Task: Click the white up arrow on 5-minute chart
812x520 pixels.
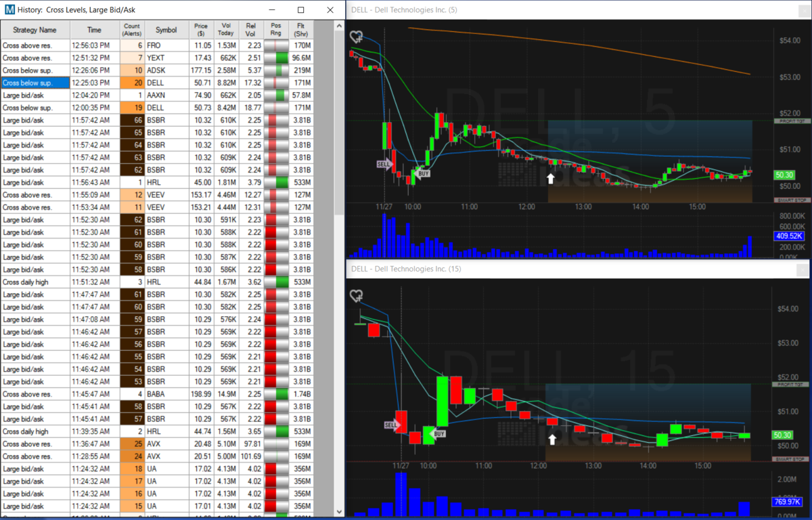Action: (x=551, y=178)
